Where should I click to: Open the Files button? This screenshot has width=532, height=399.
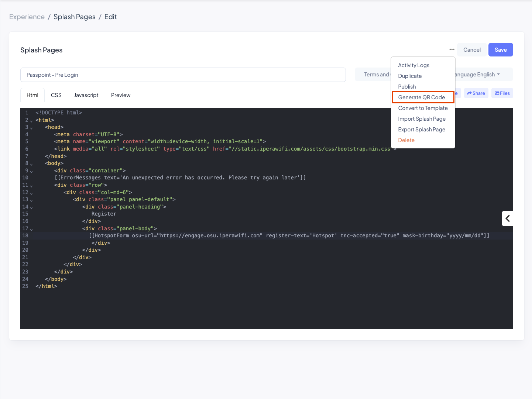(502, 93)
